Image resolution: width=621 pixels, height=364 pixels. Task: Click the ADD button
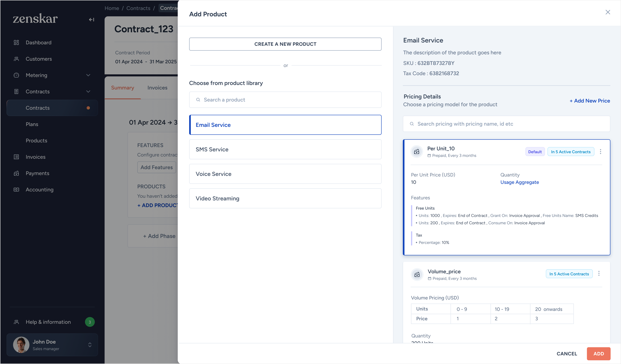click(598, 354)
